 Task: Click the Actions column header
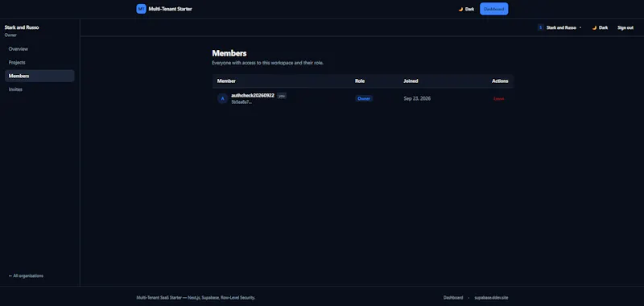click(500, 81)
